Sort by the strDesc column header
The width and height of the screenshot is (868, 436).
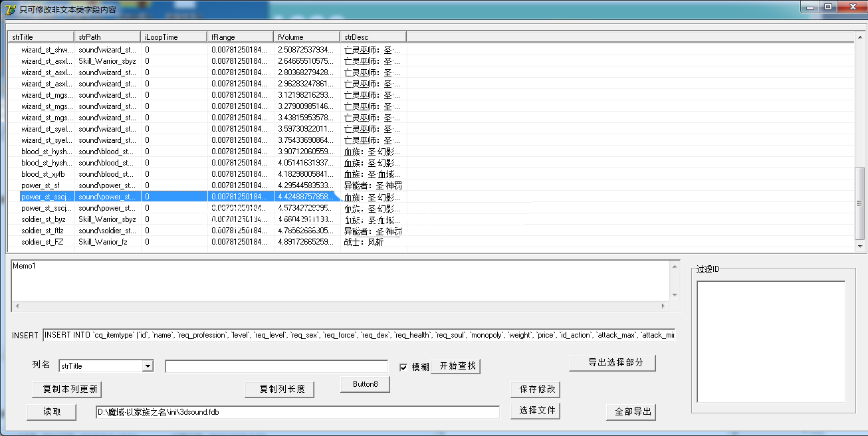coord(373,37)
